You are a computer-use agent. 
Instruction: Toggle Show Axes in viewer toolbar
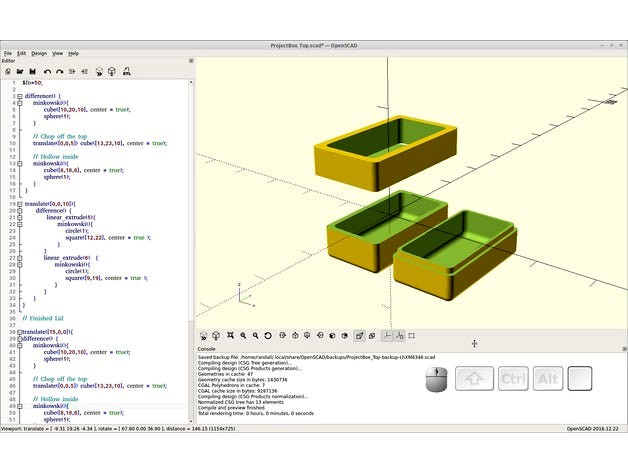(387, 336)
